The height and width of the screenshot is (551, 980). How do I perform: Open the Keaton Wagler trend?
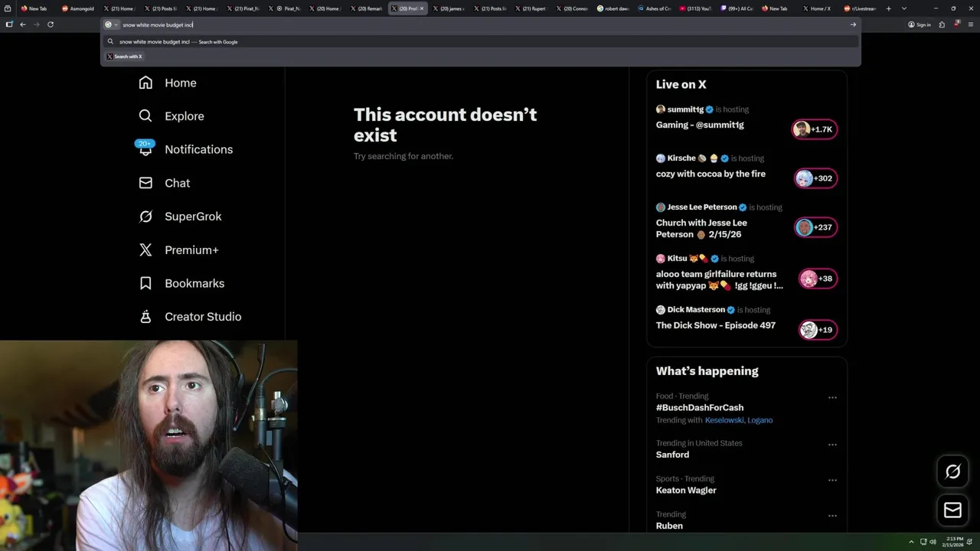pyautogui.click(x=686, y=491)
